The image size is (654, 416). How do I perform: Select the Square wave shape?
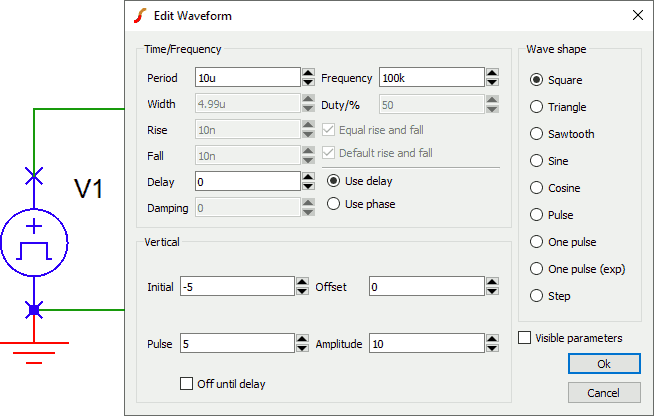537,80
